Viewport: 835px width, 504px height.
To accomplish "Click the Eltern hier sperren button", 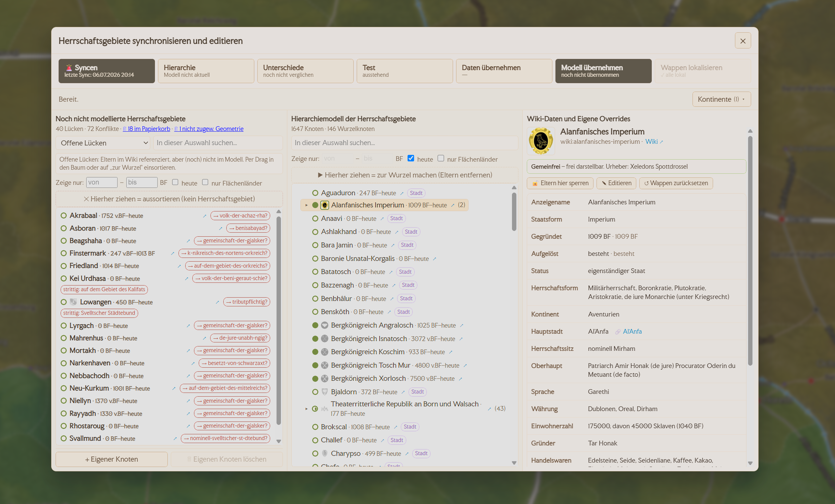I will tap(560, 183).
